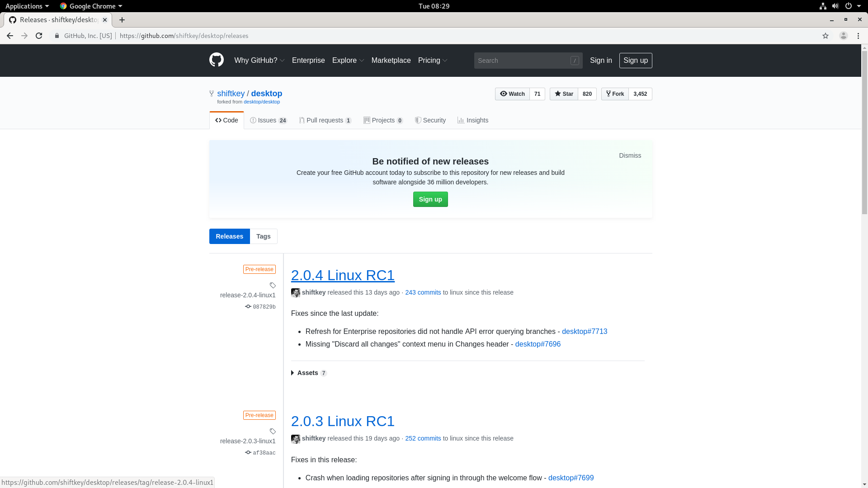The height and width of the screenshot is (488, 868).
Task: Open the 2.0.3 Linux RC1 release title
Action: pos(343,421)
